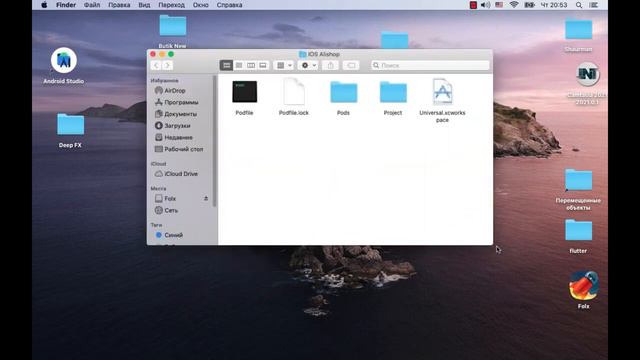Open the Finder menu

(66, 5)
